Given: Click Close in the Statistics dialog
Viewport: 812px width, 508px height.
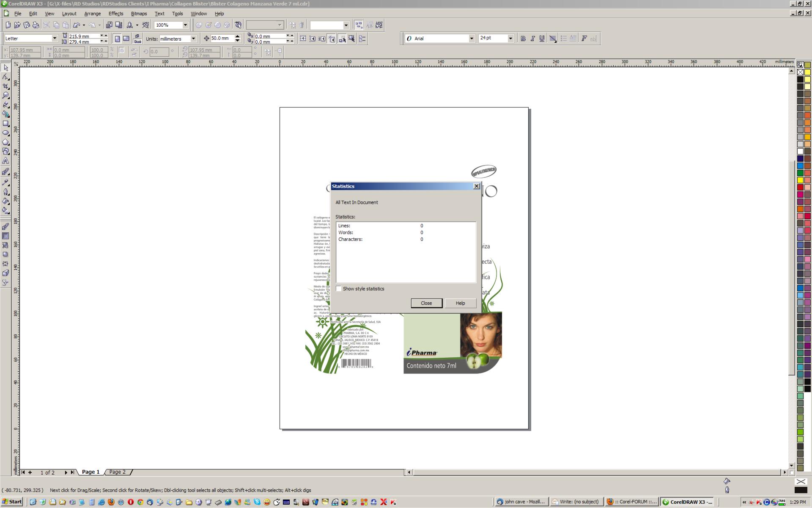Looking at the screenshot, I should (426, 303).
